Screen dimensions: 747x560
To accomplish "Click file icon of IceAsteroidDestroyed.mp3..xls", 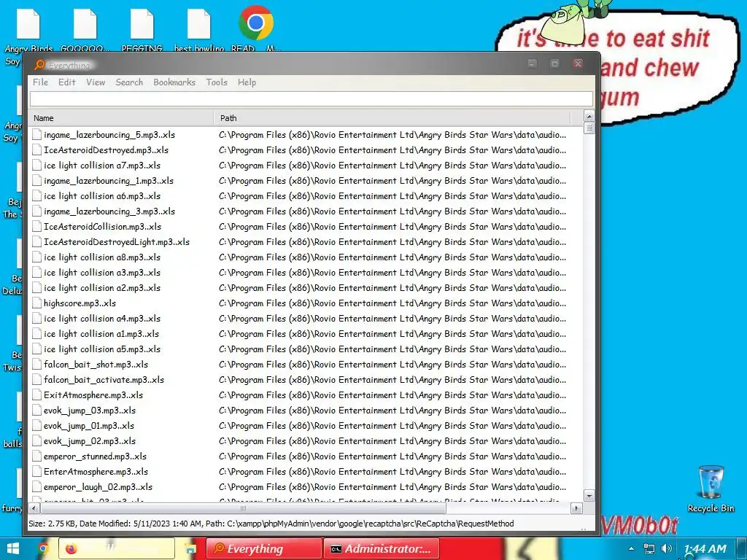I will click(36, 150).
